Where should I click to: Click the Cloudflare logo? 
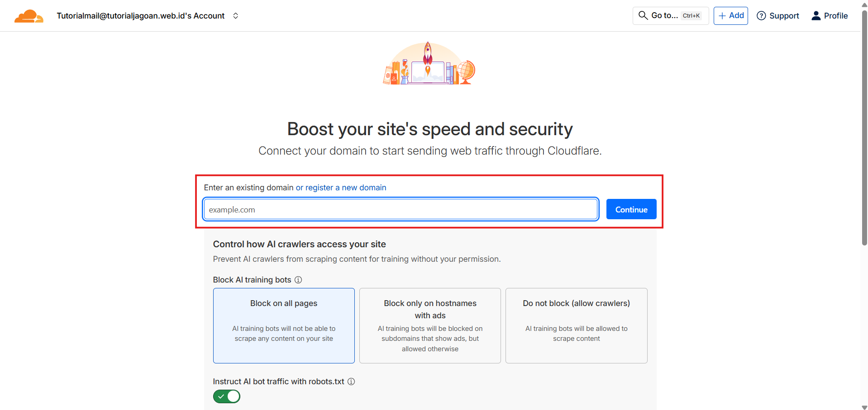29,15
